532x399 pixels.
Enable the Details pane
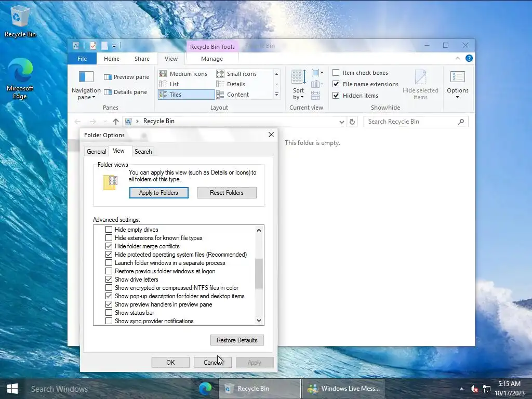click(x=125, y=92)
